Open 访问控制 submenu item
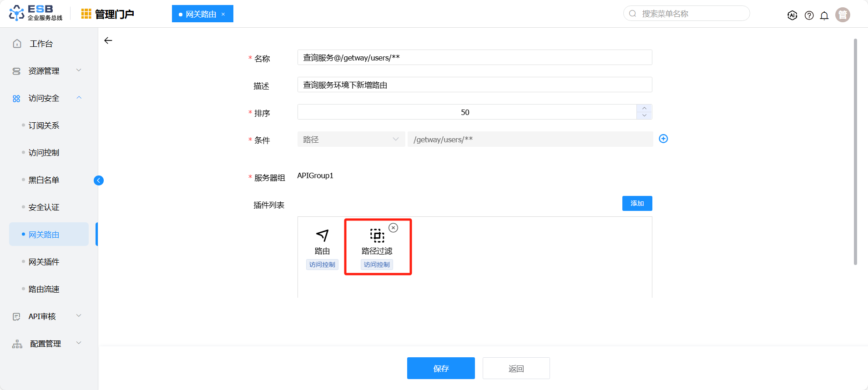Screen dimensions: 868x390 (44, 153)
